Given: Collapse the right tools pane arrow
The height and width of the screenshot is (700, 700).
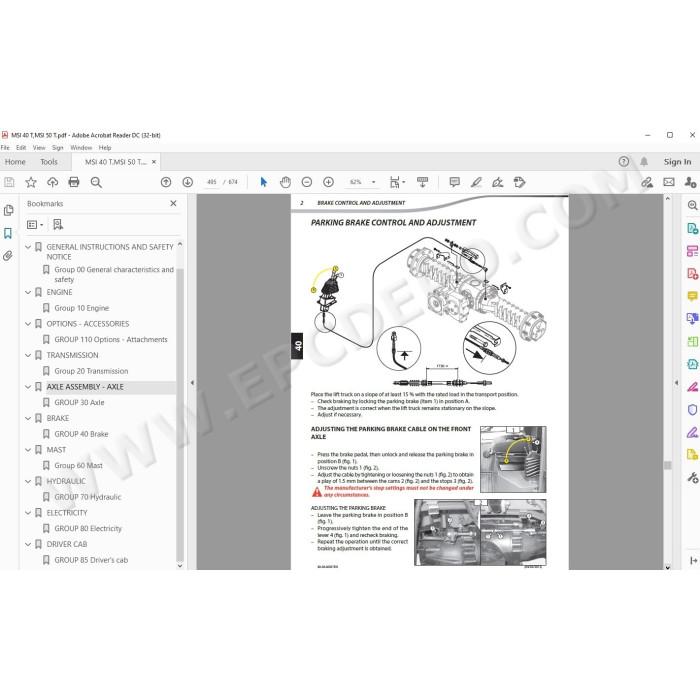Looking at the screenshot, I should click(x=676, y=383).
